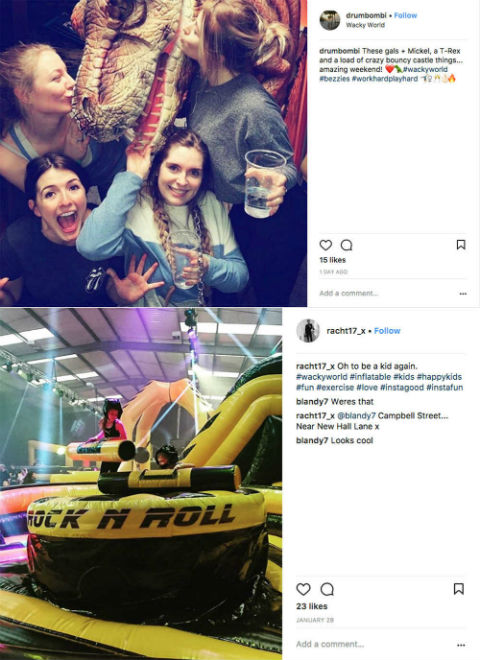480x660 pixels.
Task: Open more options dots on drumbombi post
Action: point(463,294)
